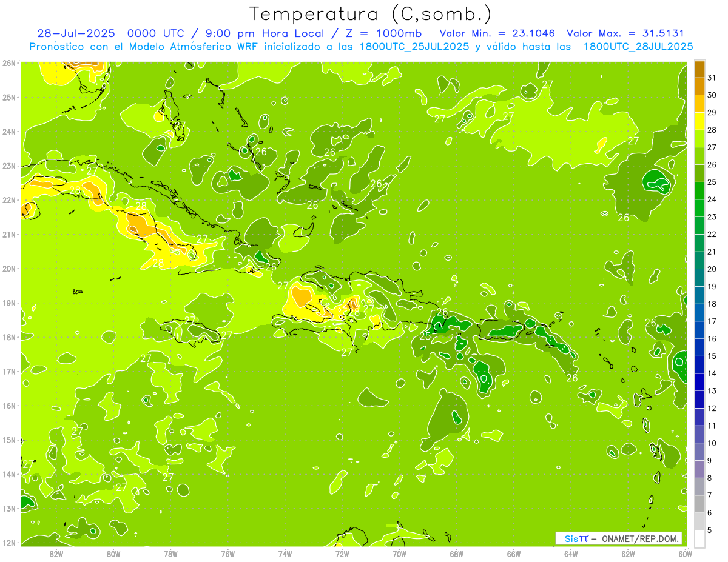
Task: Click legend value 15
Action: (x=712, y=356)
